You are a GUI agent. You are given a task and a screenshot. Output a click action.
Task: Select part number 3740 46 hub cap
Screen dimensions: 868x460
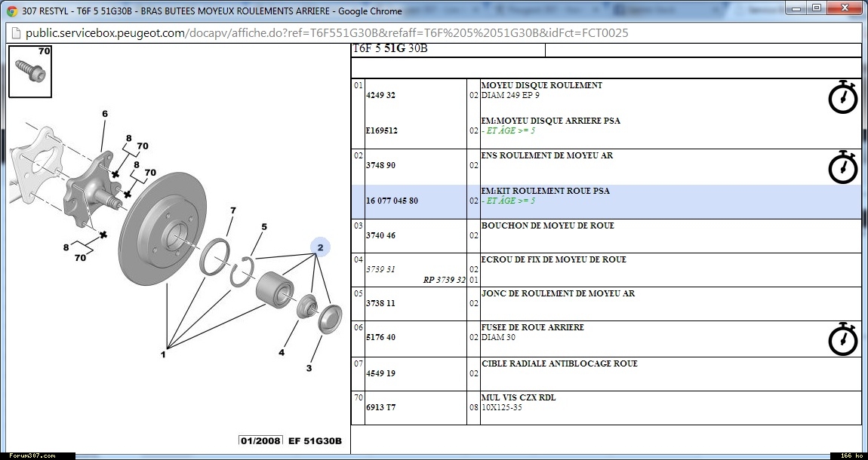pyautogui.click(x=380, y=235)
